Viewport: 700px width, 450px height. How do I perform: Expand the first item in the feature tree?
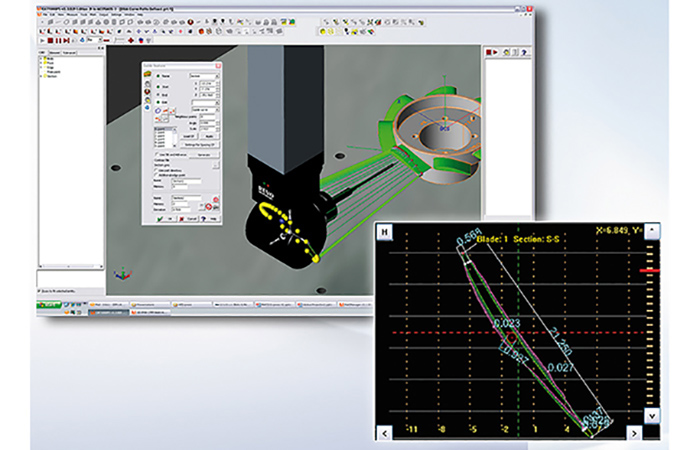tap(41, 58)
